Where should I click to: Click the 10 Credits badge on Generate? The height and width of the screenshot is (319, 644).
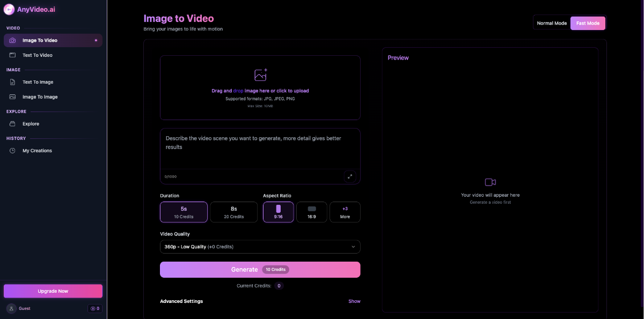(x=275, y=270)
